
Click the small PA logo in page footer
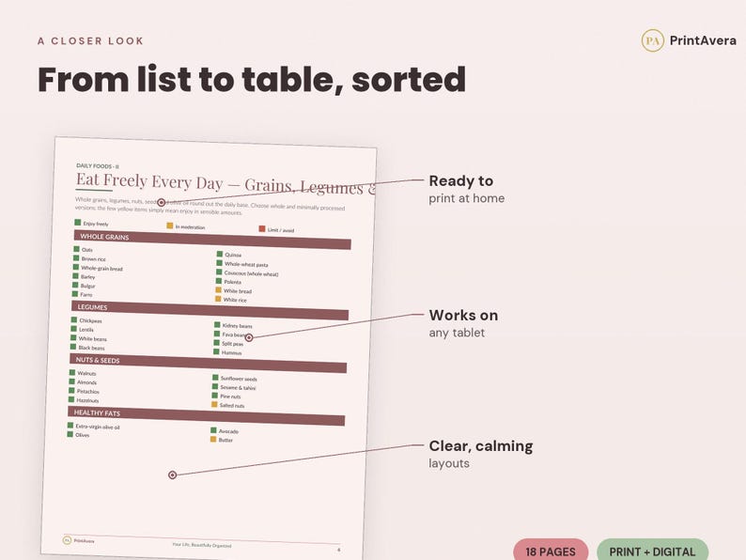coord(67,540)
